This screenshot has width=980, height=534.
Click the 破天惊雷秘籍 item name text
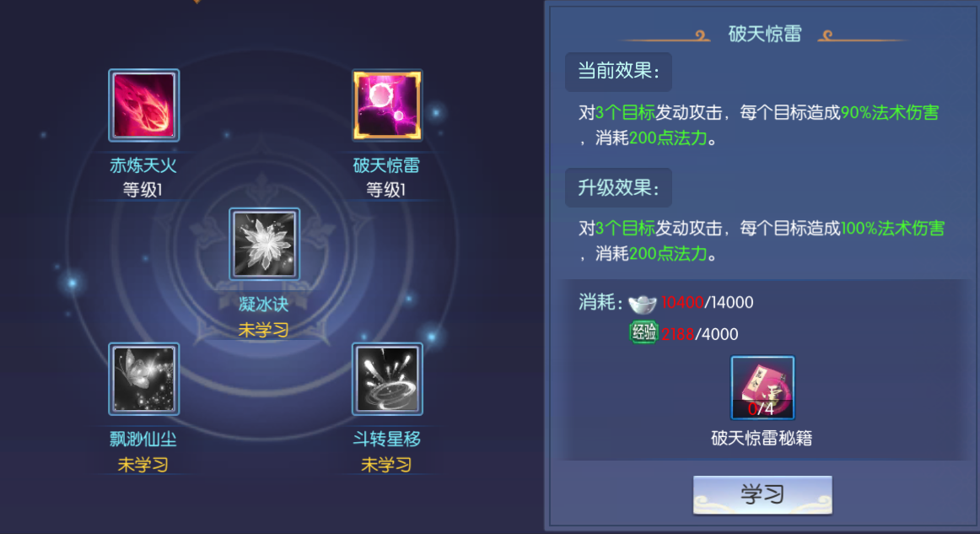[762, 438]
